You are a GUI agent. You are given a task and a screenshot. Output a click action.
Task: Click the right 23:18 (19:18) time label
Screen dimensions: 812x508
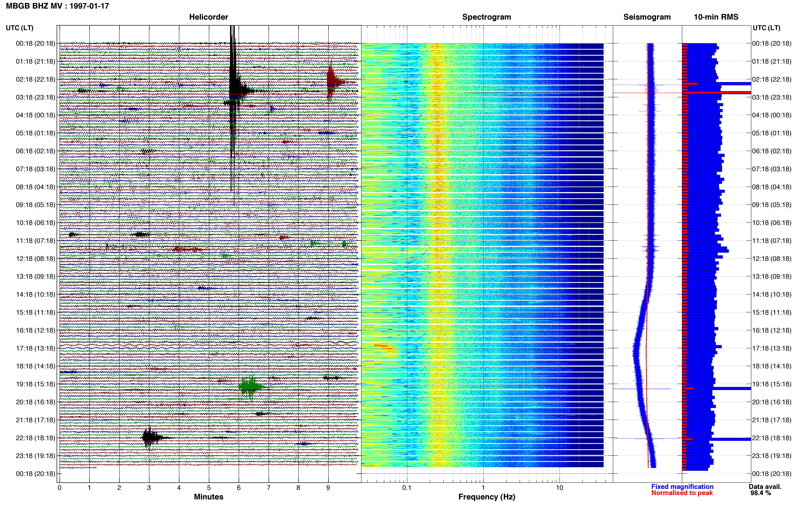(x=772, y=456)
